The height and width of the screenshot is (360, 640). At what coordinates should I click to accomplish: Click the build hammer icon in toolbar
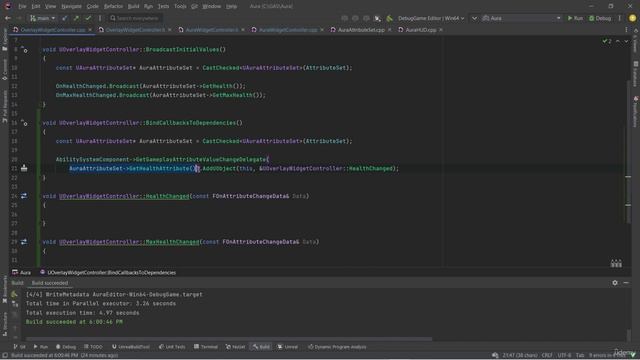click(x=389, y=18)
